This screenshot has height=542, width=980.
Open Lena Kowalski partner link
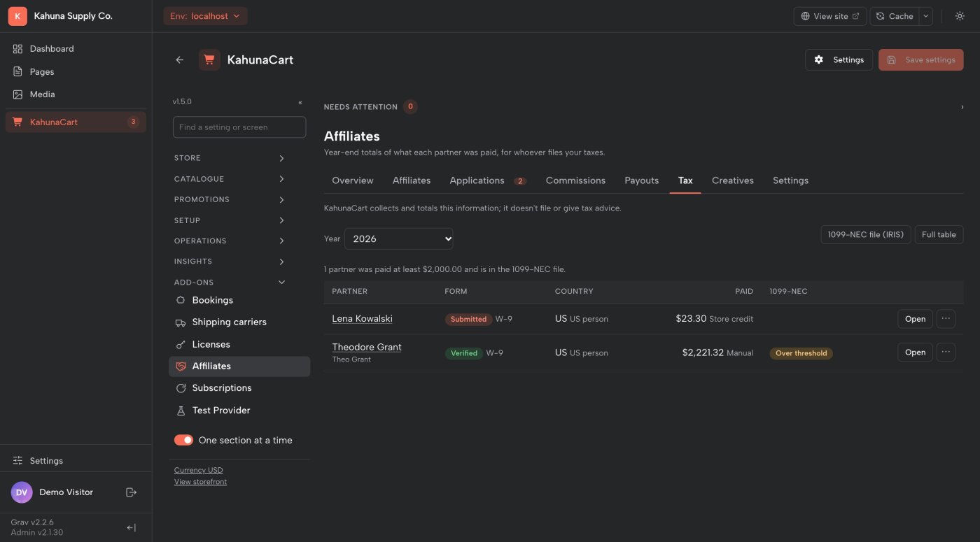pyautogui.click(x=362, y=319)
